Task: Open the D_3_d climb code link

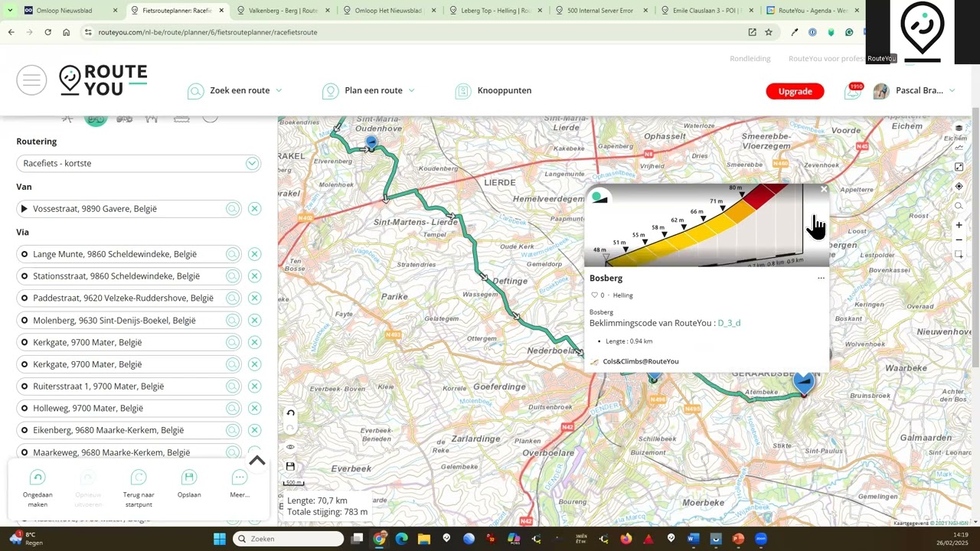Action: coord(729,323)
